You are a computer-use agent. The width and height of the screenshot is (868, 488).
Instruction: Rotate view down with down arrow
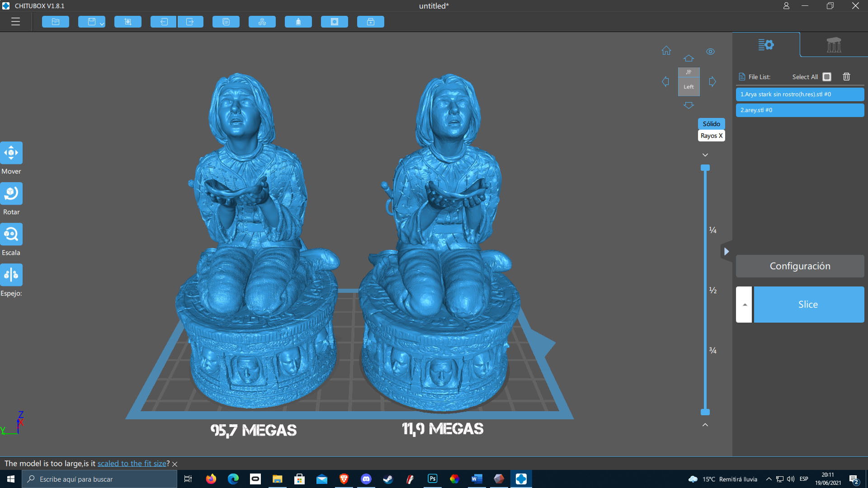coord(689,105)
